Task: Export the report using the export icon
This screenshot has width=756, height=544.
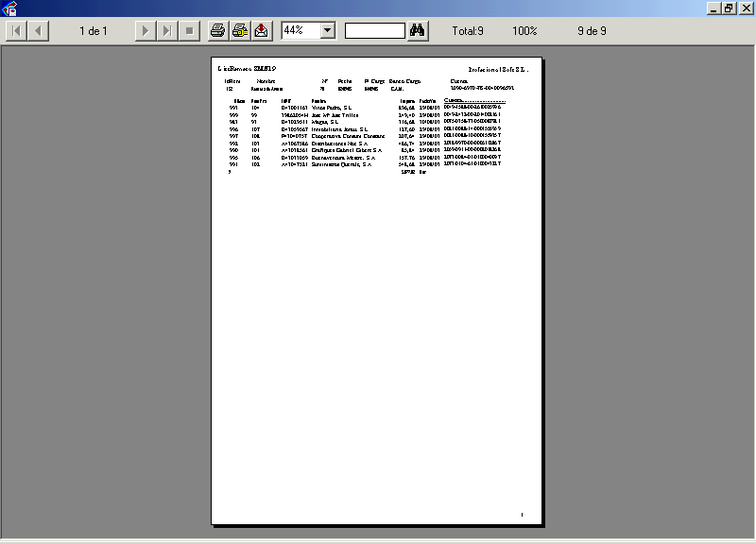Action: [261, 31]
